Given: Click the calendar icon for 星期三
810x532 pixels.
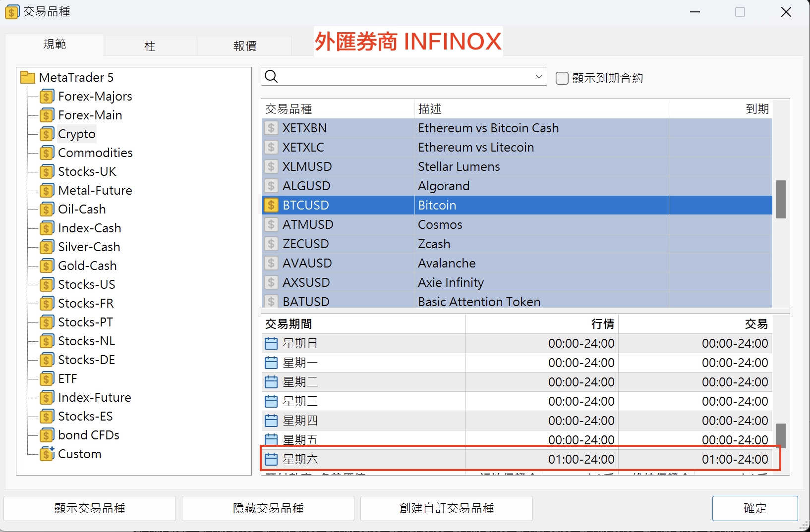Looking at the screenshot, I should (271, 401).
